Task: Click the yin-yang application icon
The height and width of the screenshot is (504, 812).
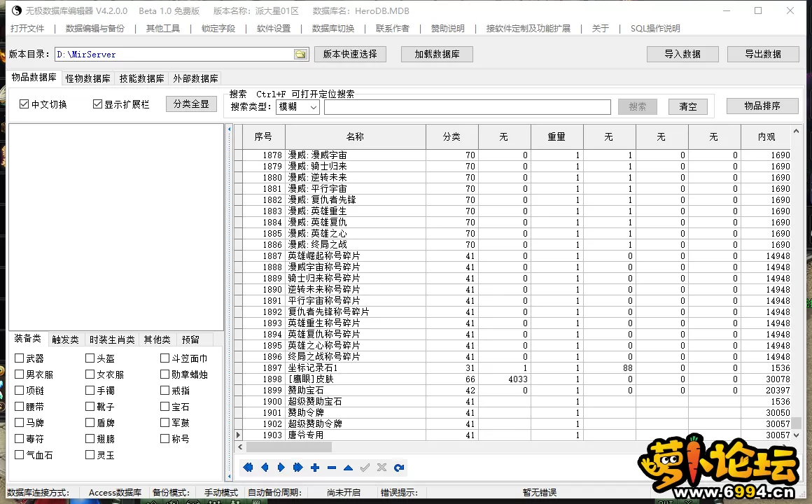Action: click(x=17, y=10)
